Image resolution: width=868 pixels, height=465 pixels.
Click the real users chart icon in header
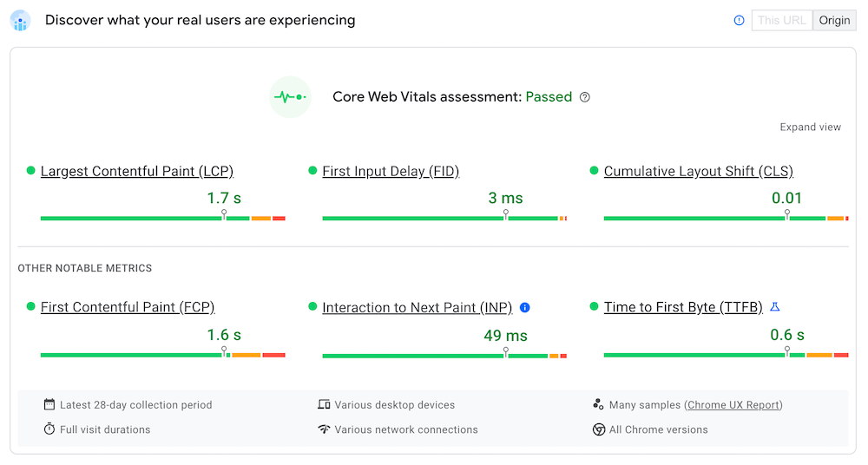pyautogui.click(x=20, y=21)
